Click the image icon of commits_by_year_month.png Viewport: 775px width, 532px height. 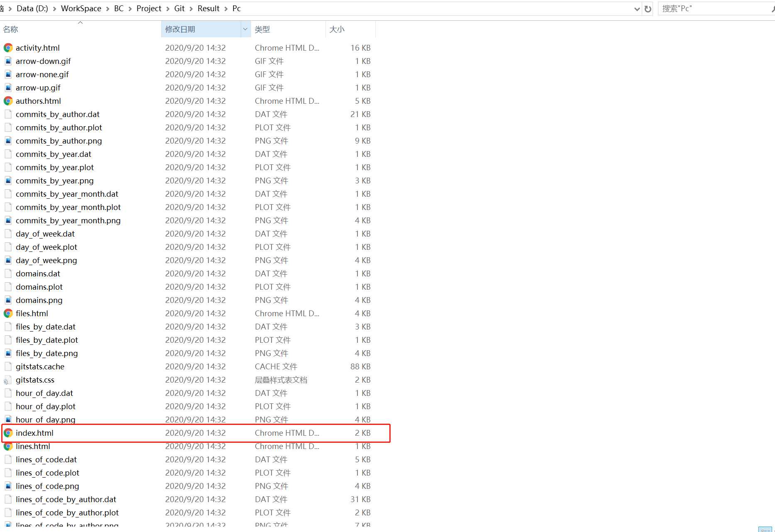click(x=8, y=220)
